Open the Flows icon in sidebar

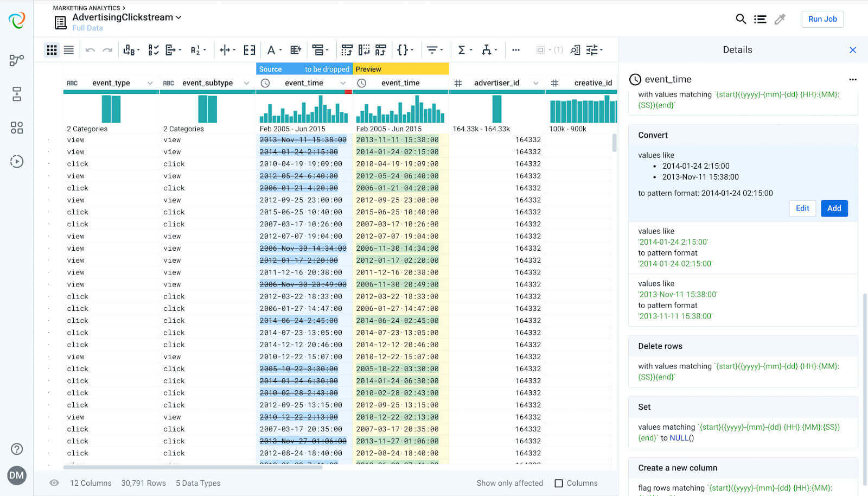click(x=17, y=60)
